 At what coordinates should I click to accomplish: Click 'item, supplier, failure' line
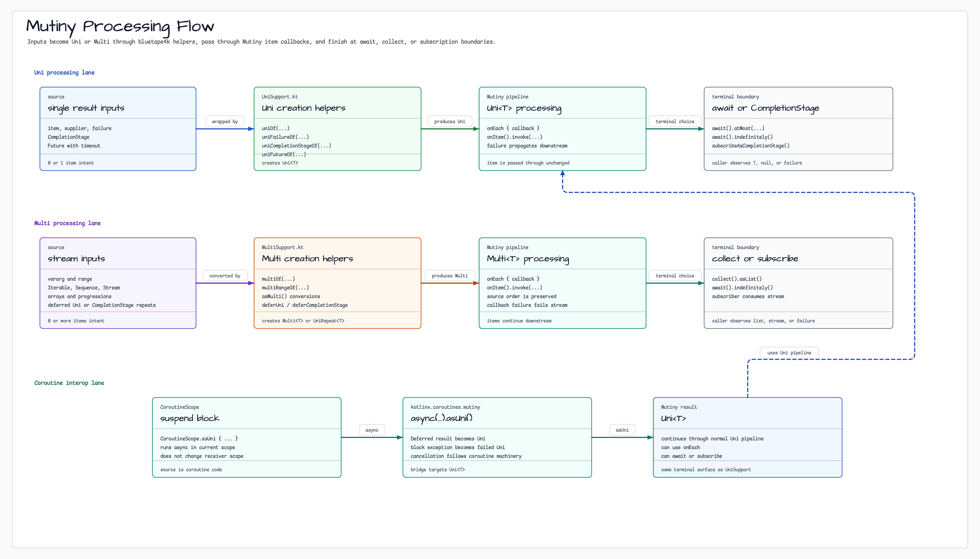pyautogui.click(x=79, y=128)
